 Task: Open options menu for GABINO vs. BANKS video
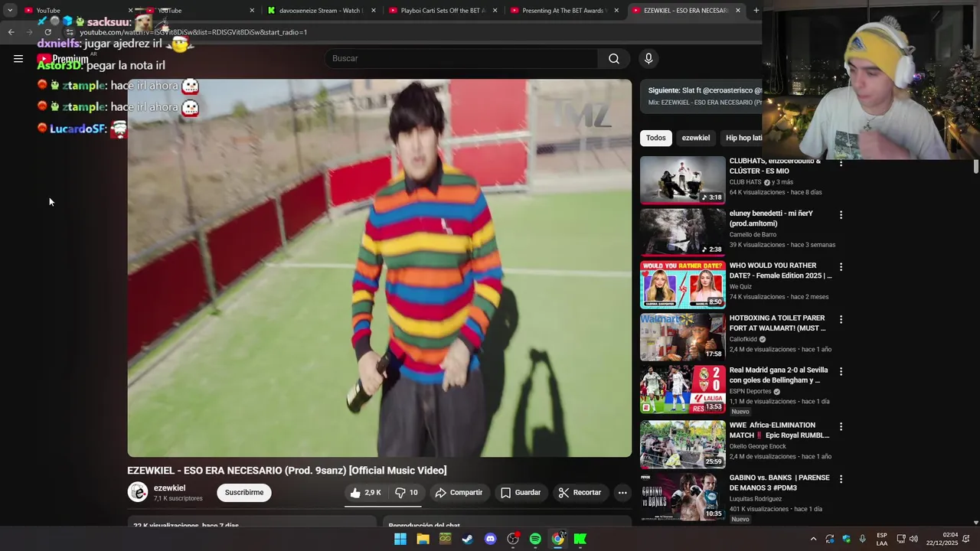(841, 479)
